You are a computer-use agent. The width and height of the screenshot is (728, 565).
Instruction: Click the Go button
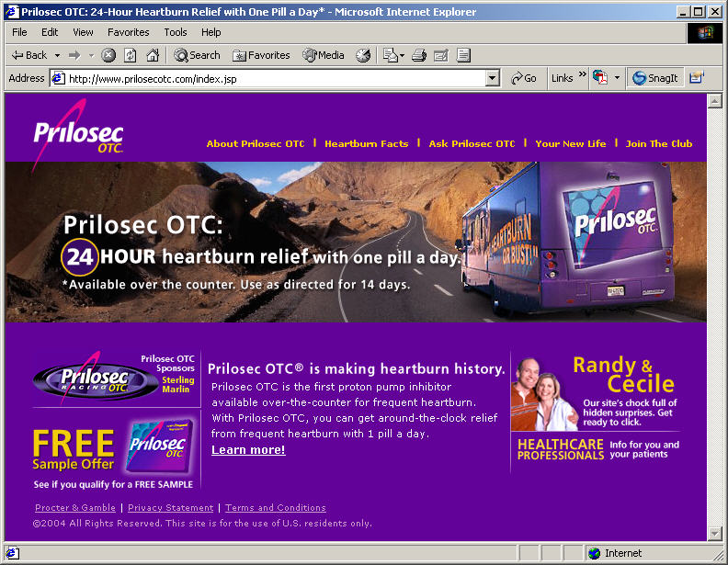pyautogui.click(x=523, y=78)
